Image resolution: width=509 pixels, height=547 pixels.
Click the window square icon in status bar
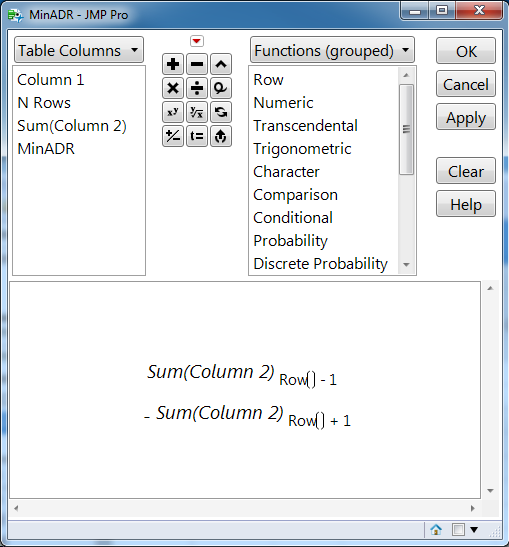pos(458,530)
